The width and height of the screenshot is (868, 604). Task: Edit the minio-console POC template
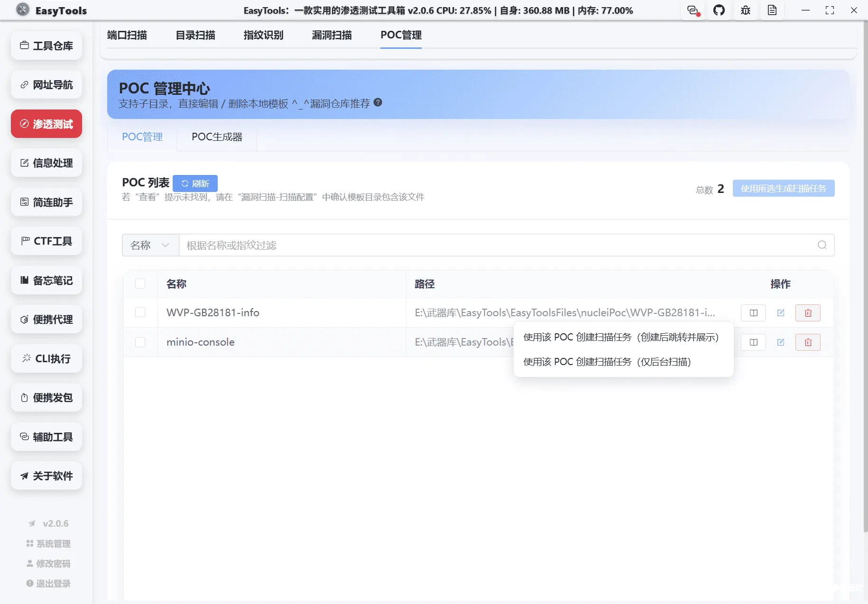781,342
